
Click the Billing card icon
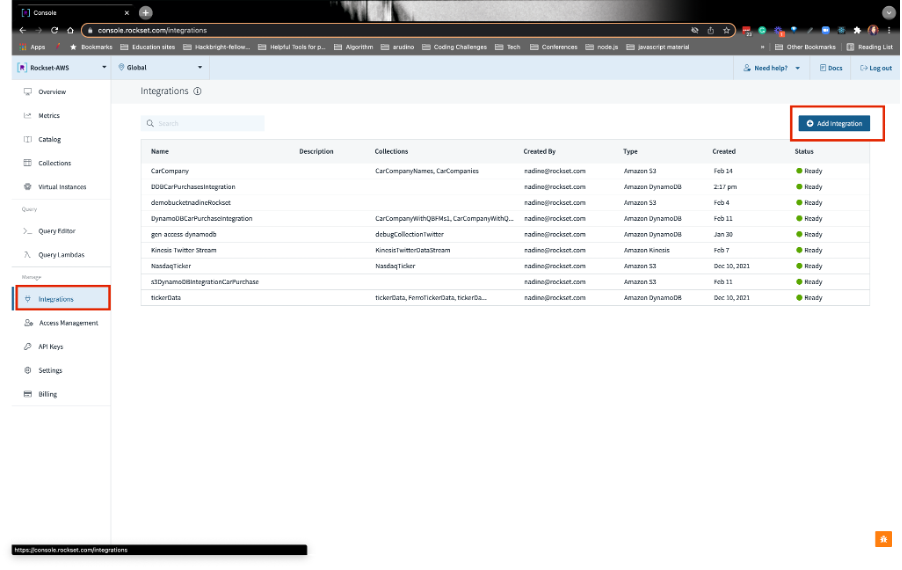(x=28, y=395)
